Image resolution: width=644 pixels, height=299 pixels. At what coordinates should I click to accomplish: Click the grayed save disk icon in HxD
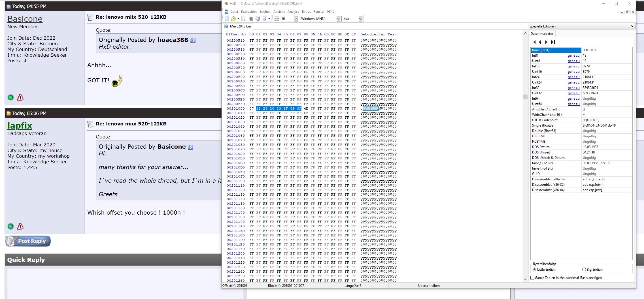[243, 19]
